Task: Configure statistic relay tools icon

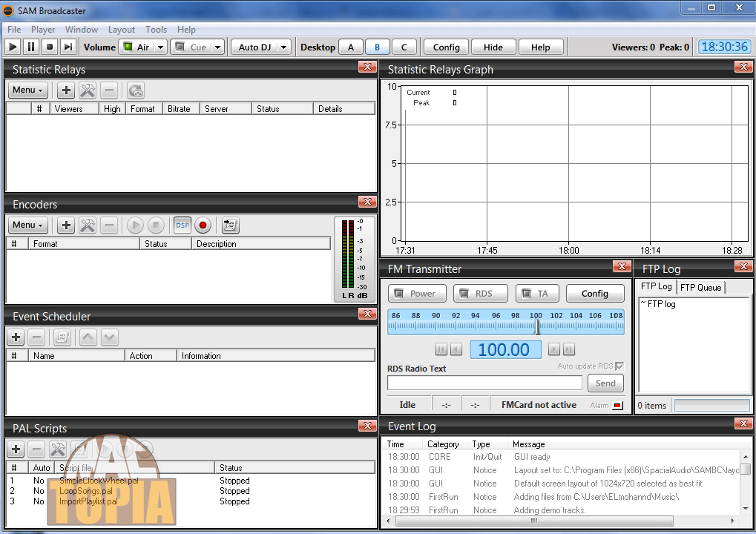Action: click(88, 90)
